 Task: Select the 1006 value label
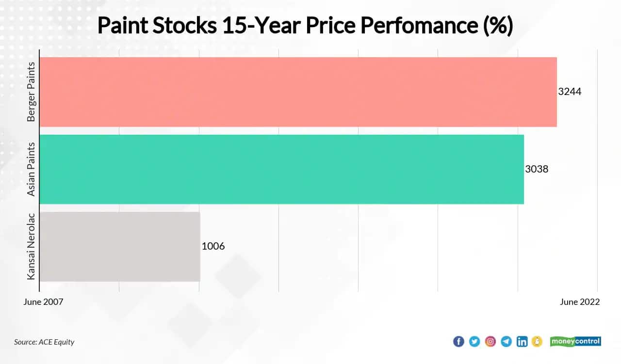(x=213, y=246)
